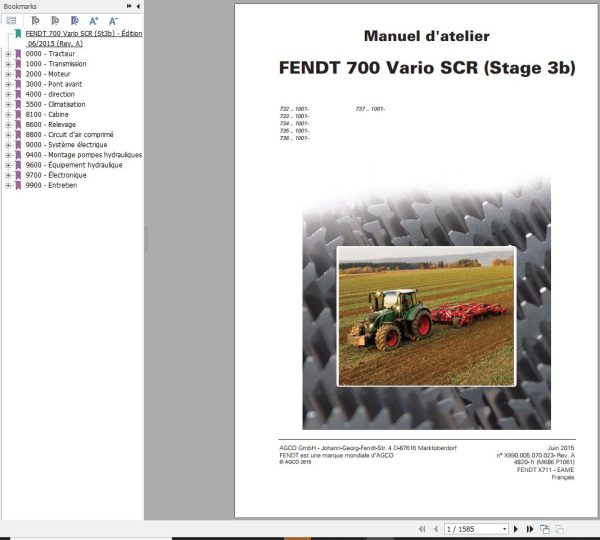Click the panel splitter grip handle
600x540 pixels.
pos(146,239)
